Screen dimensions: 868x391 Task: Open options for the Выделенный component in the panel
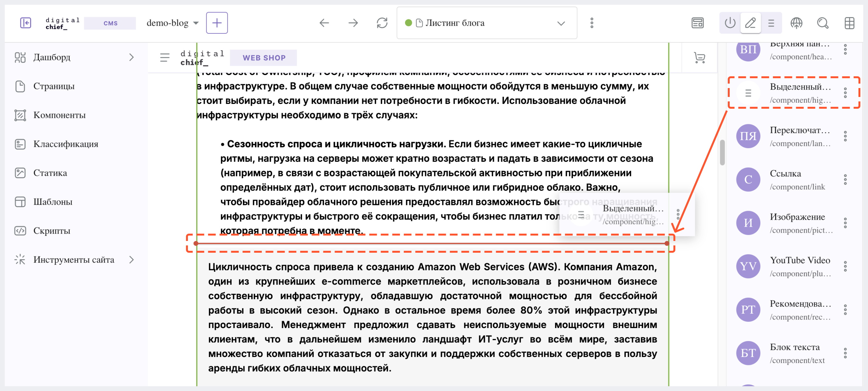(x=845, y=93)
